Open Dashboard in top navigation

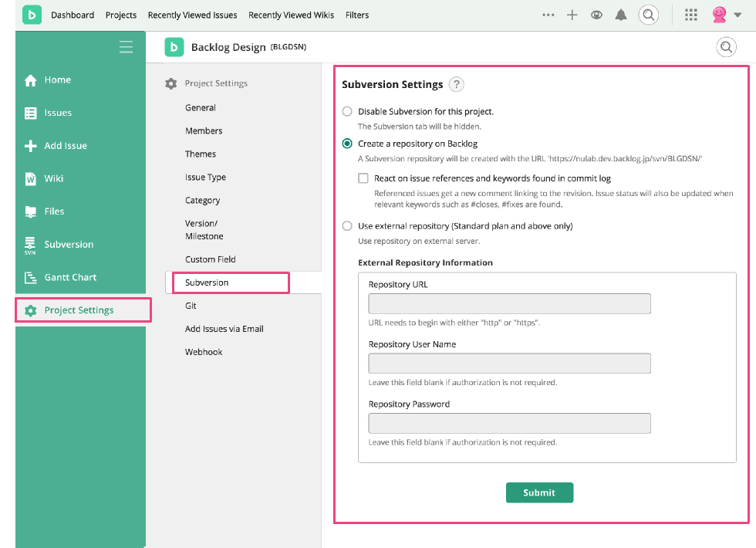pyautogui.click(x=73, y=15)
